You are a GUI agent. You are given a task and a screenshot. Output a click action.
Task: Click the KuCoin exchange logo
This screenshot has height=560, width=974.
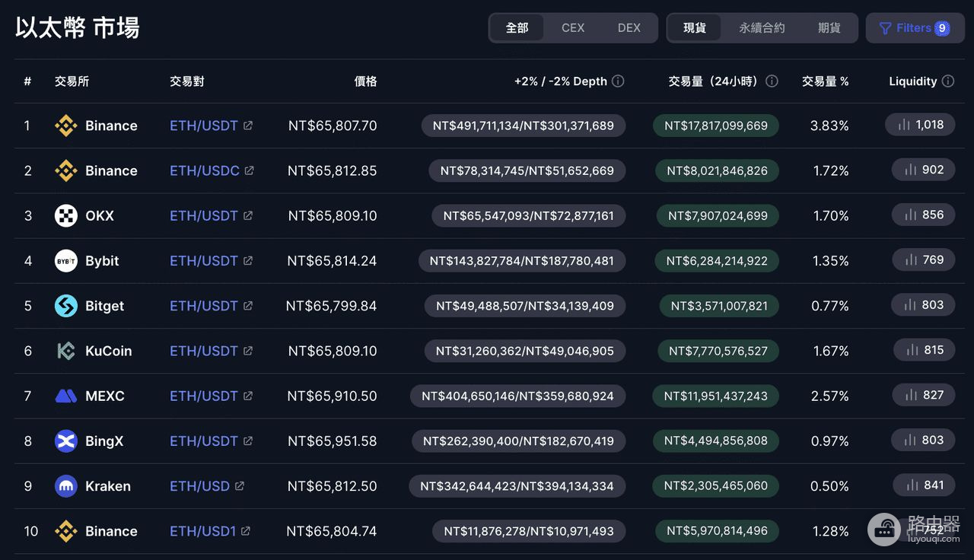point(66,351)
